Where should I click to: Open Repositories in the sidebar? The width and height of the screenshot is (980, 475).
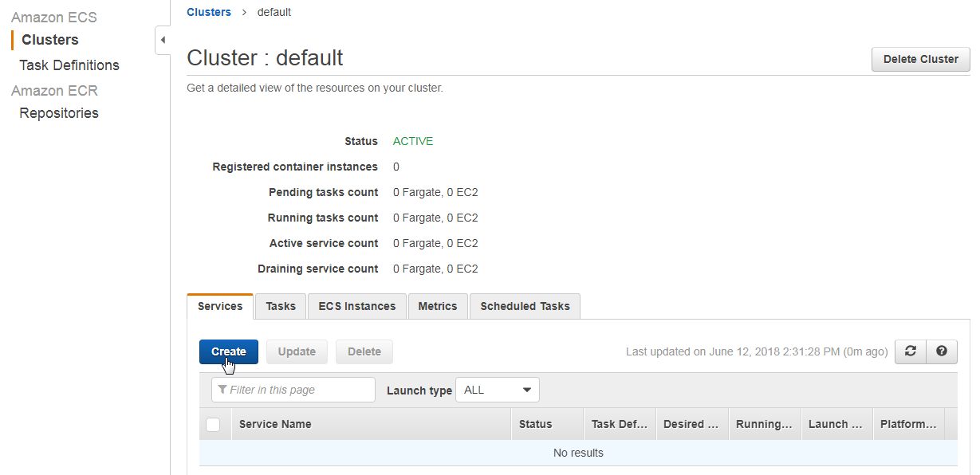tap(59, 113)
